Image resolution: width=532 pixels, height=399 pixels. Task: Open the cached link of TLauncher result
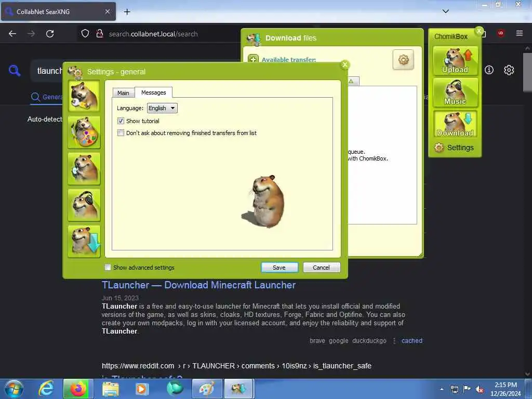click(x=412, y=341)
